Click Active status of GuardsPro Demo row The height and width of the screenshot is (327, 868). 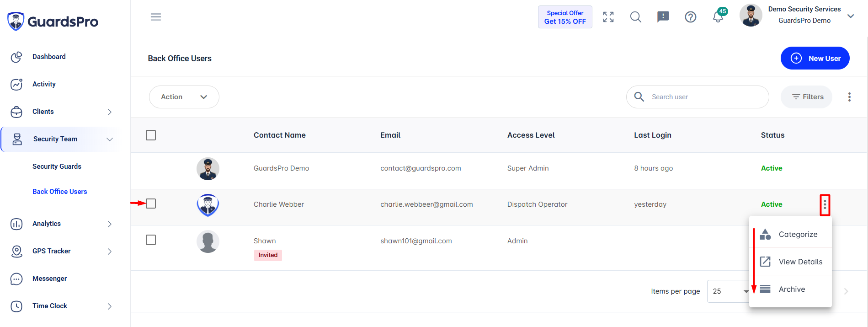[x=772, y=168]
